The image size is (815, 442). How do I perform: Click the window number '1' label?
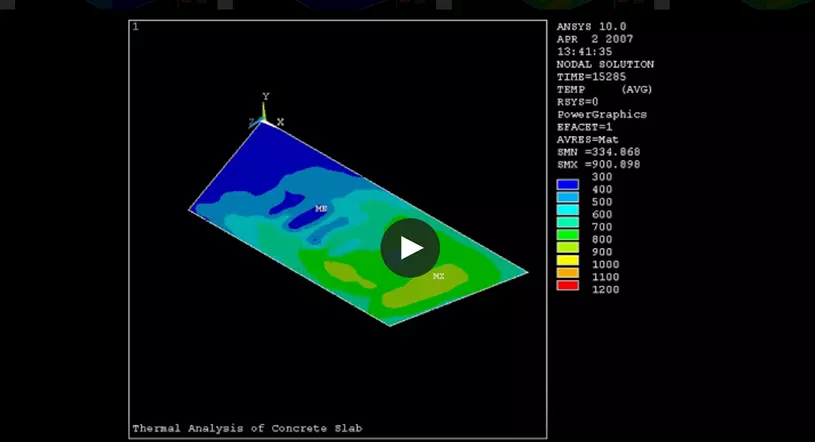[136, 27]
